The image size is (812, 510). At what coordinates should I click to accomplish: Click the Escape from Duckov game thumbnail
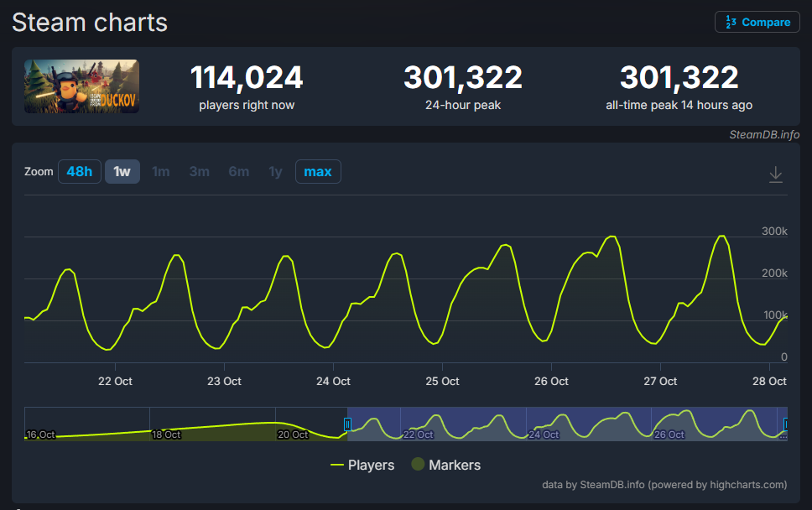(x=81, y=86)
